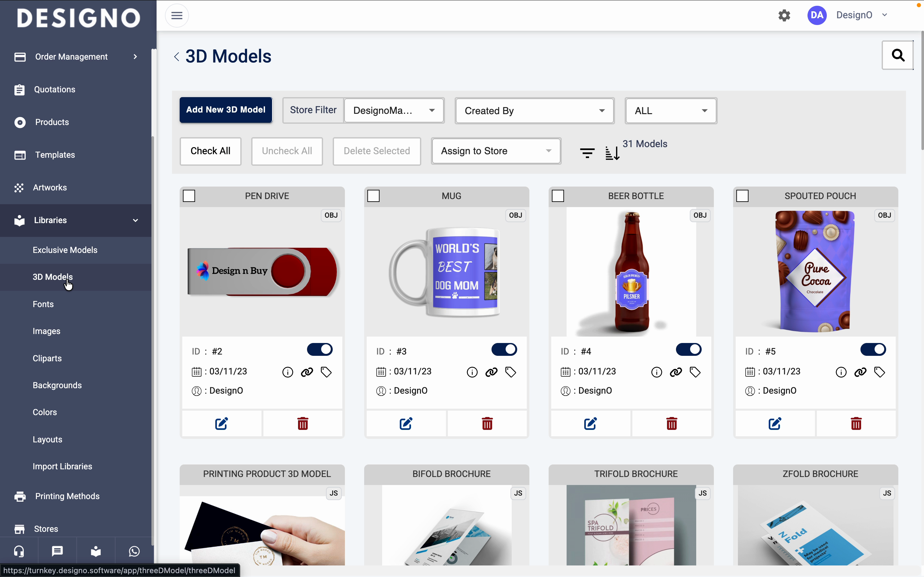
Task: Click the filter lines icon
Action: click(x=587, y=153)
